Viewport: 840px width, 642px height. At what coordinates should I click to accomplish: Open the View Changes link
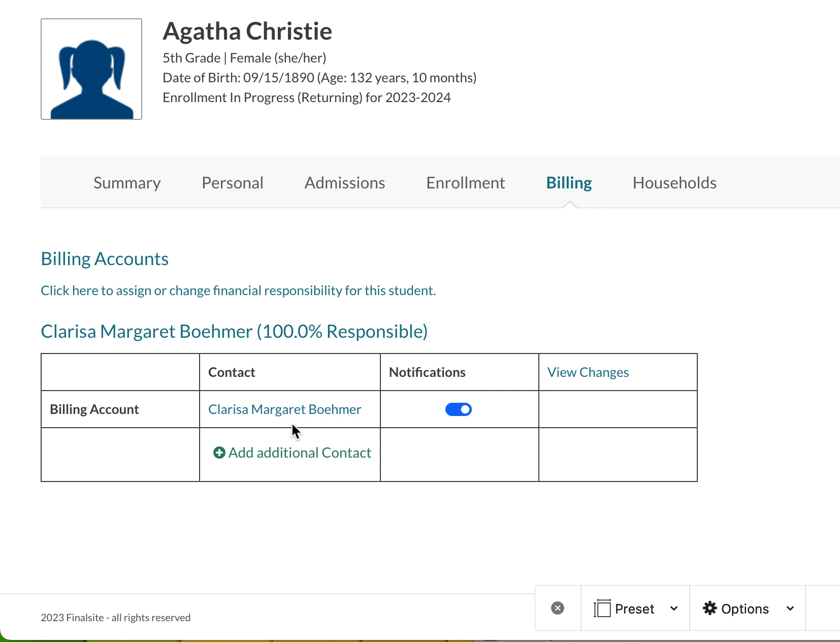click(x=588, y=372)
